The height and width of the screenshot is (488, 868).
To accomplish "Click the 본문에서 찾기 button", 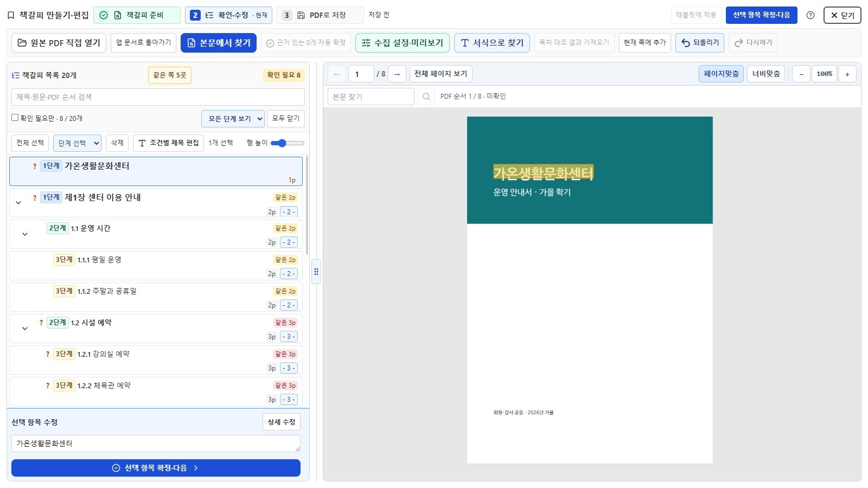I will tap(219, 43).
